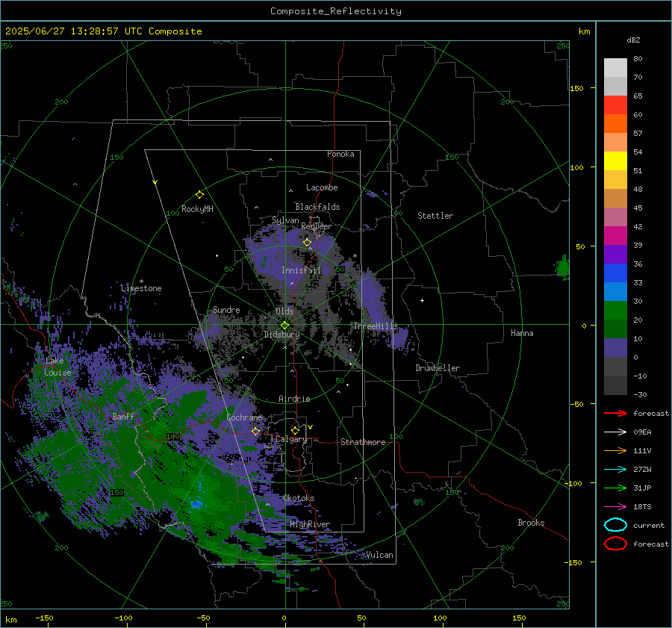Click the yellow swatch for 51-54 dBZ

615,161
